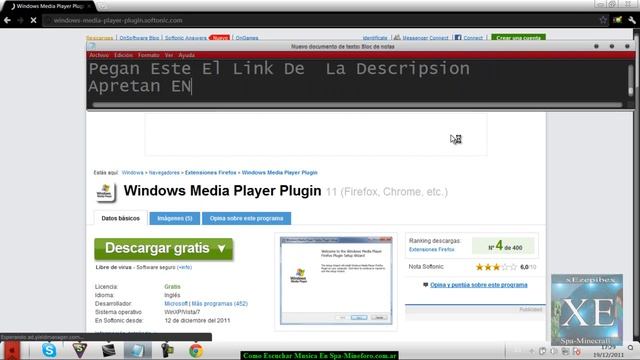Click the Crear una cuenta button
Viewport: 640px width, 360px height.
tap(518, 38)
